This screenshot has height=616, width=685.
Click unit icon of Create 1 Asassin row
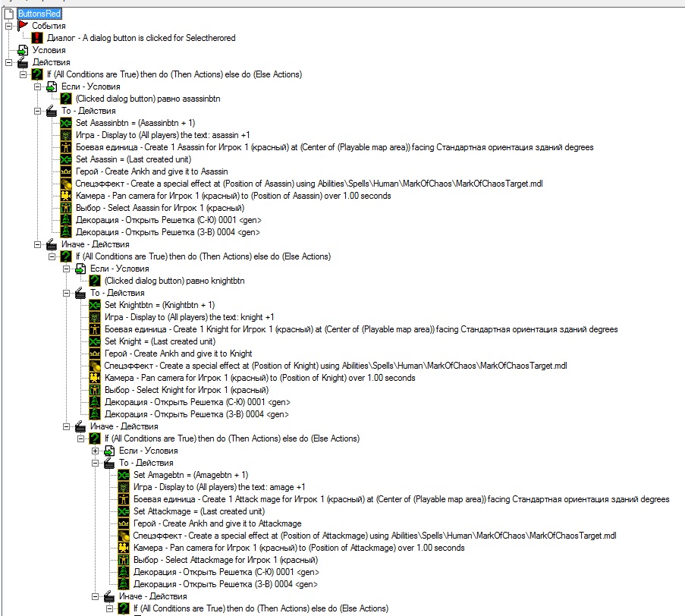(66, 147)
